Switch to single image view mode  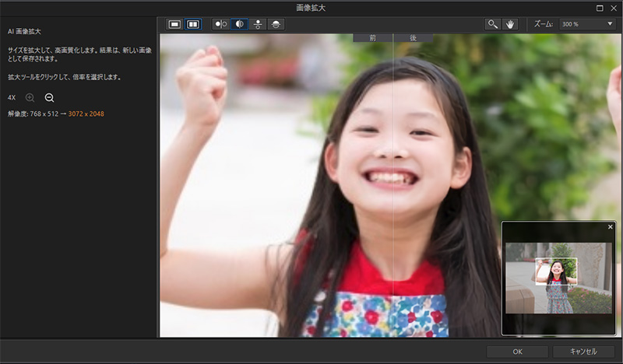(x=175, y=24)
